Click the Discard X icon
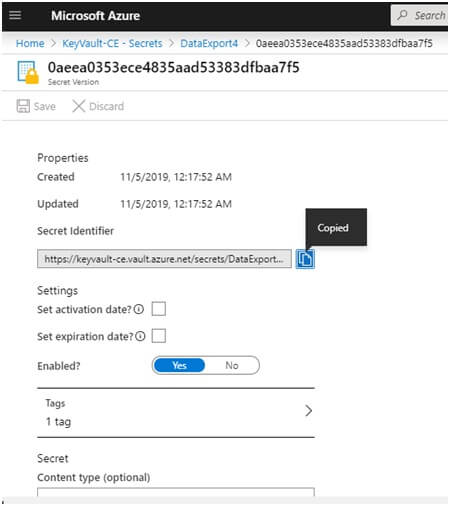Screen dimensions: 450x506 coord(79,106)
